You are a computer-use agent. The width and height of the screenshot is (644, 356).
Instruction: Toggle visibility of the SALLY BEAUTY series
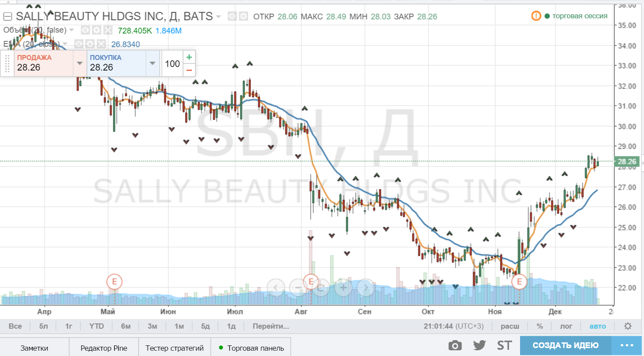[232, 17]
